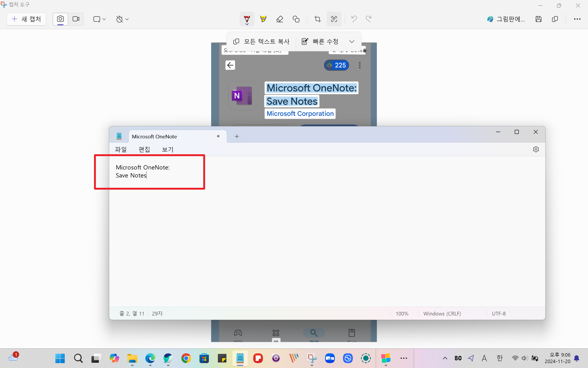This screenshot has width=588, height=368.
Task: Open the Windows Start menu
Action: pyautogui.click(x=60, y=358)
